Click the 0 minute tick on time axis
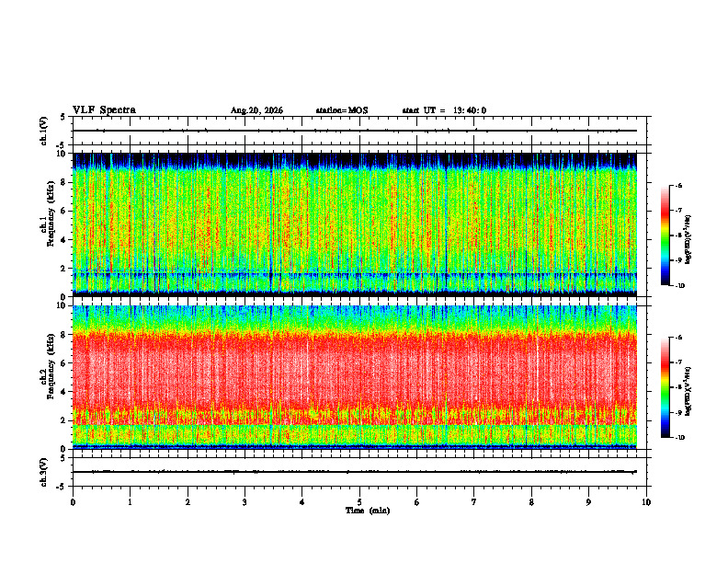728x563 pixels. [x=73, y=502]
